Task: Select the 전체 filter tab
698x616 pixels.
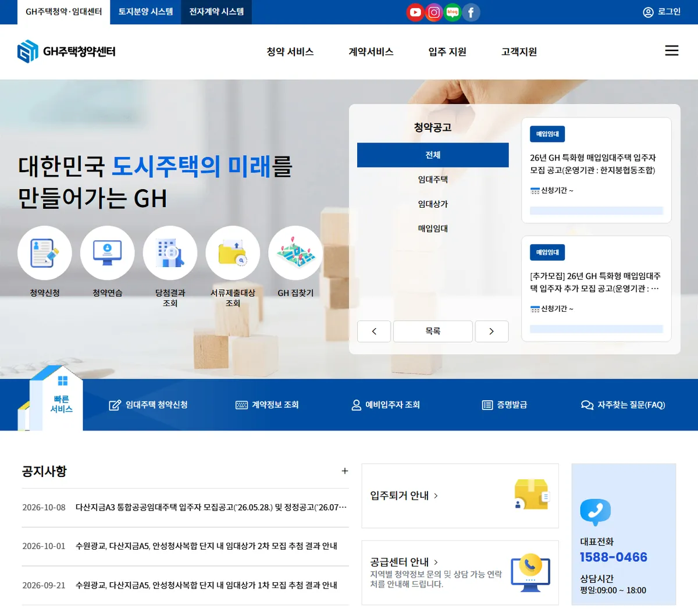Action: pyautogui.click(x=433, y=155)
